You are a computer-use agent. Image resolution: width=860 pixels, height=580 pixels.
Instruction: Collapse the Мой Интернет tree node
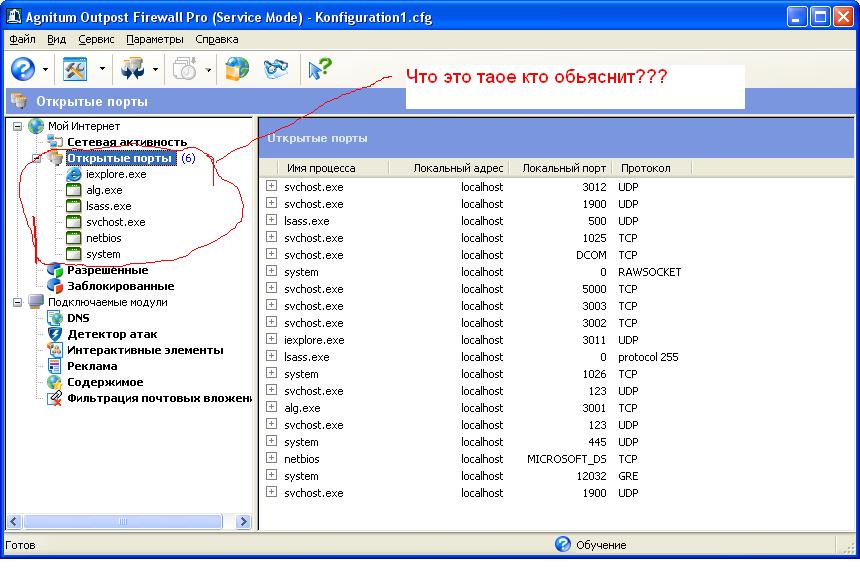(18, 127)
